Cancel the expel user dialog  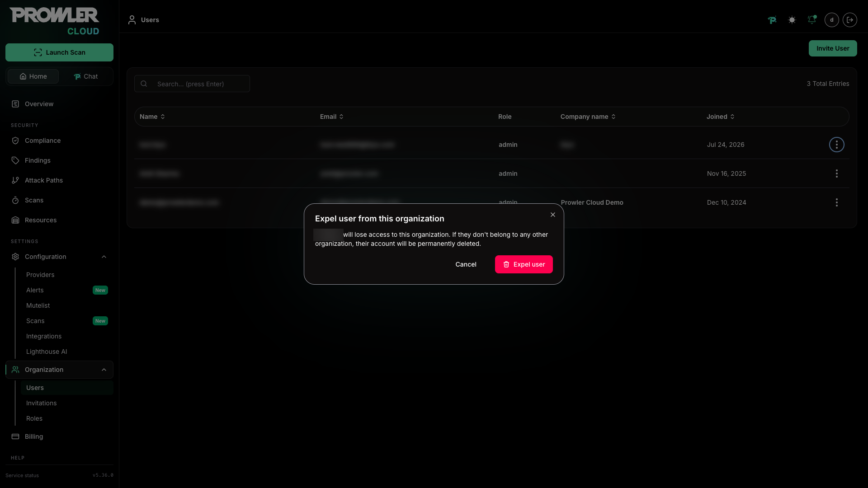(x=466, y=264)
